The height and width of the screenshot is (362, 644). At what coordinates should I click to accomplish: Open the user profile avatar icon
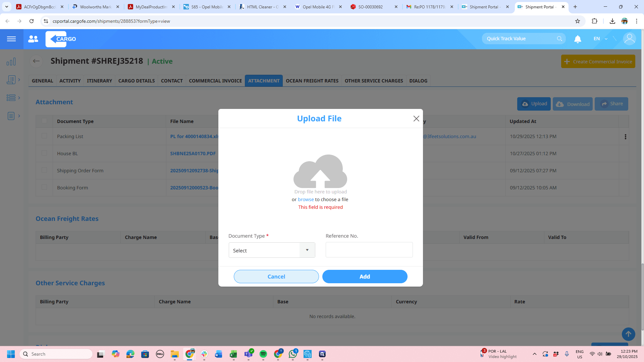[x=629, y=39]
